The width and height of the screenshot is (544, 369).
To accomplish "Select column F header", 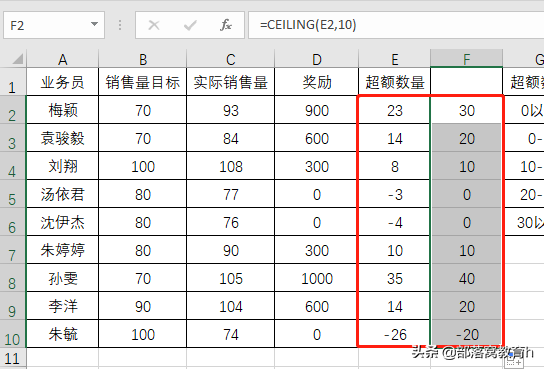I will (467, 58).
